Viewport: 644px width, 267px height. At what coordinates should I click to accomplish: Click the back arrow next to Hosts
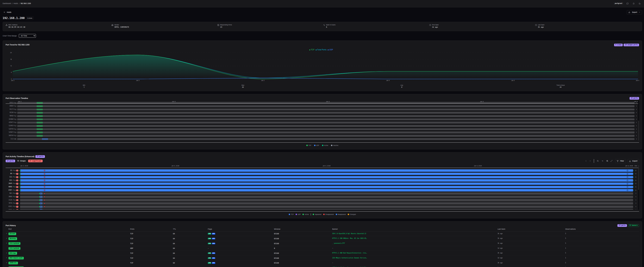point(4,12)
